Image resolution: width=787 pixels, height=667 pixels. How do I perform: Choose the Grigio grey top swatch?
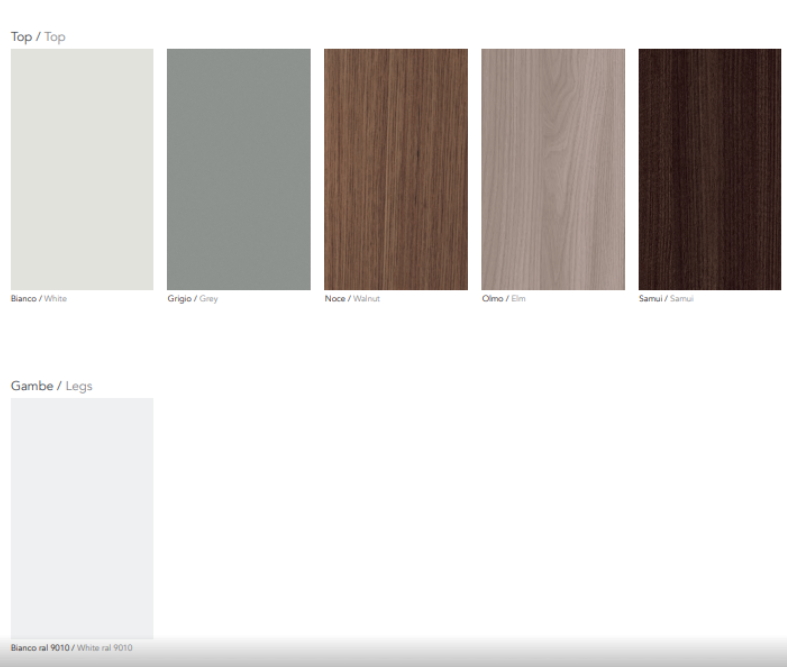(238, 169)
